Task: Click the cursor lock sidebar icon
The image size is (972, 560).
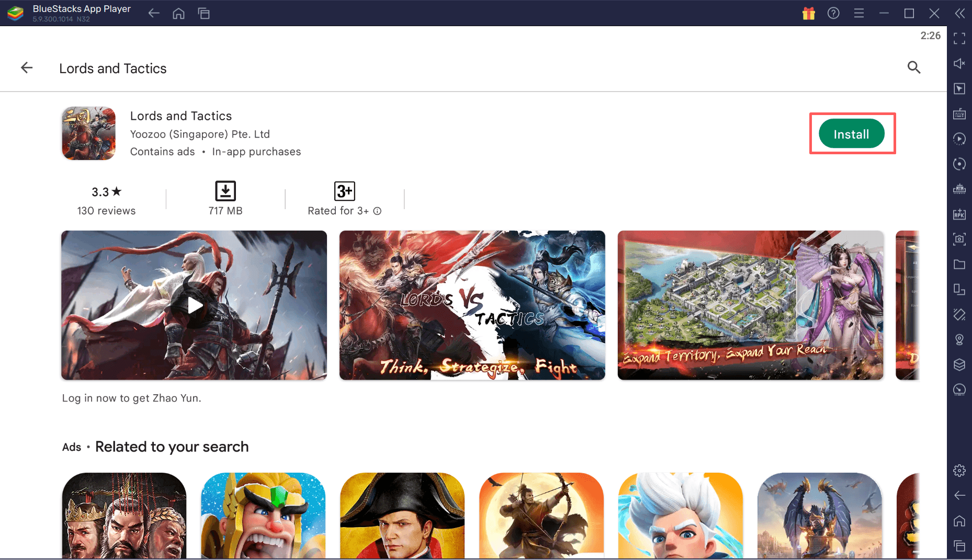Action: [959, 88]
